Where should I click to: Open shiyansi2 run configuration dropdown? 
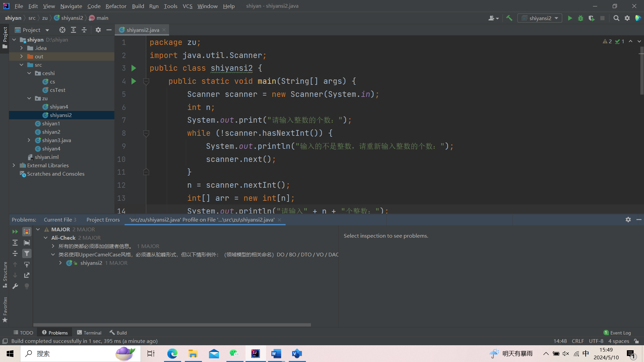(540, 18)
